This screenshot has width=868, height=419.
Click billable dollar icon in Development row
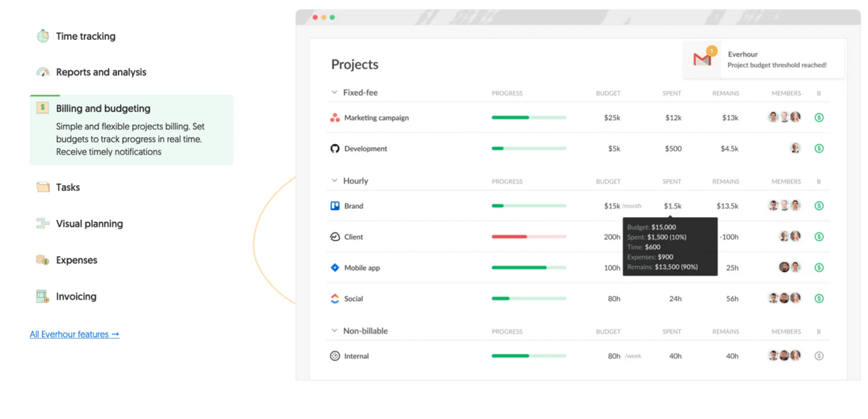click(819, 148)
